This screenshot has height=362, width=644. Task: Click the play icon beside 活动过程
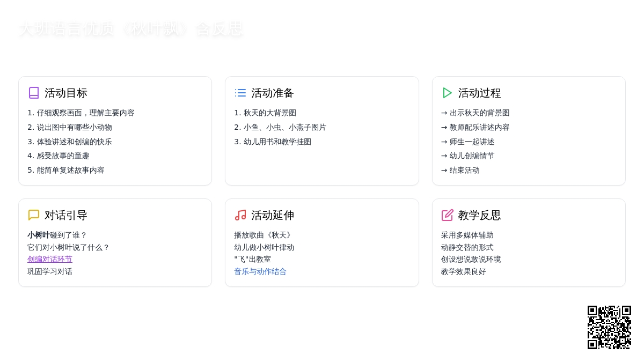447,93
